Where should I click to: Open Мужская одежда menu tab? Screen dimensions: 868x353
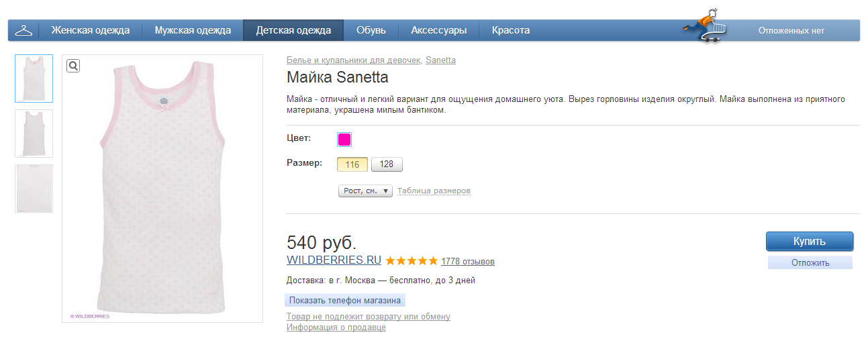click(193, 30)
